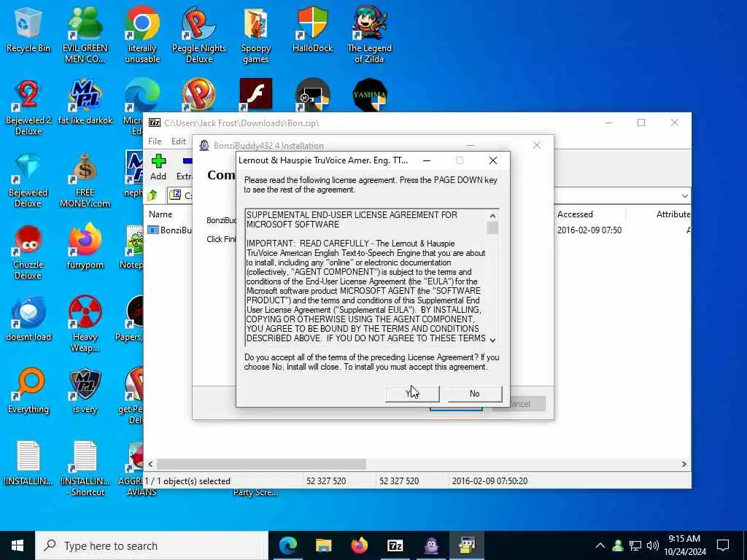Open The Legend of Zilda shortcut

[369, 34]
